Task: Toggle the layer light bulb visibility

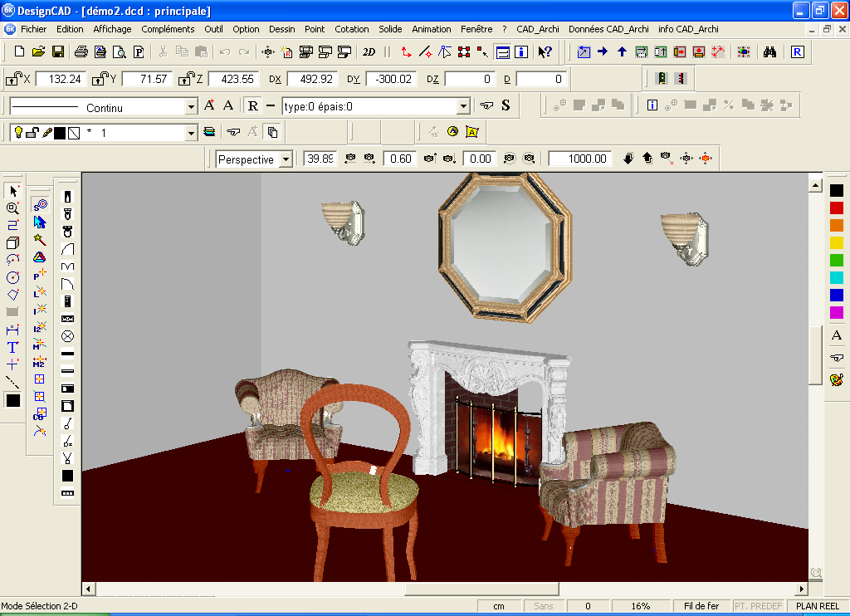Action: tap(18, 132)
